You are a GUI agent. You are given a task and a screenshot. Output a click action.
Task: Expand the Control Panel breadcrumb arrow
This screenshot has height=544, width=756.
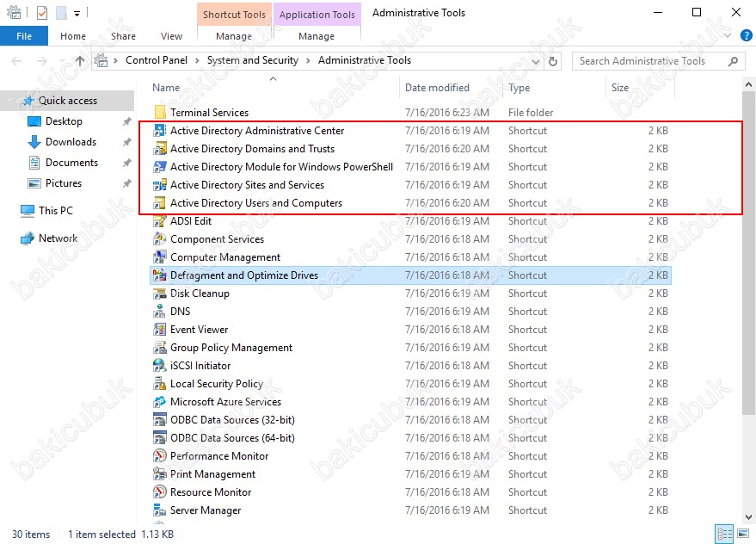[197, 61]
